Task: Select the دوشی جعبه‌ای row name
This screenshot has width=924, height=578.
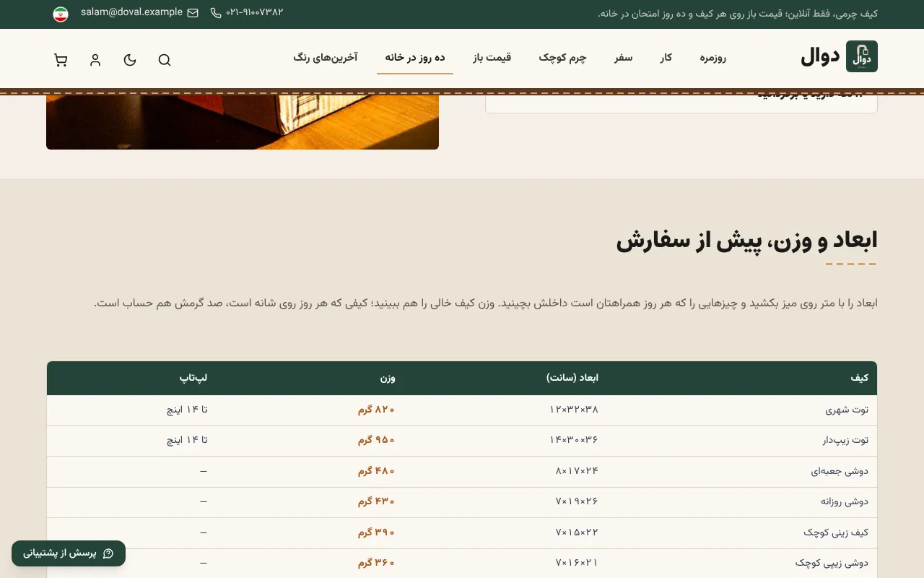Action: pyautogui.click(x=840, y=471)
